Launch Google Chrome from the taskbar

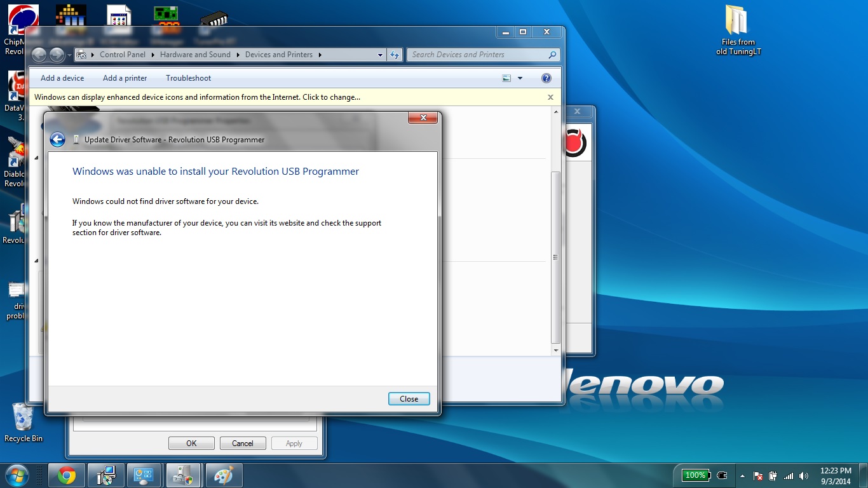point(67,475)
